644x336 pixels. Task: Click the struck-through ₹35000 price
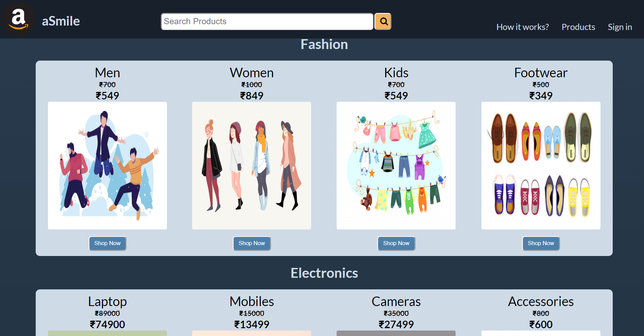pos(396,313)
